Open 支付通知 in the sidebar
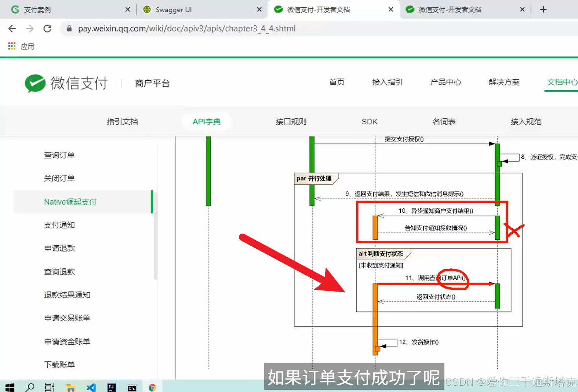 (x=59, y=225)
